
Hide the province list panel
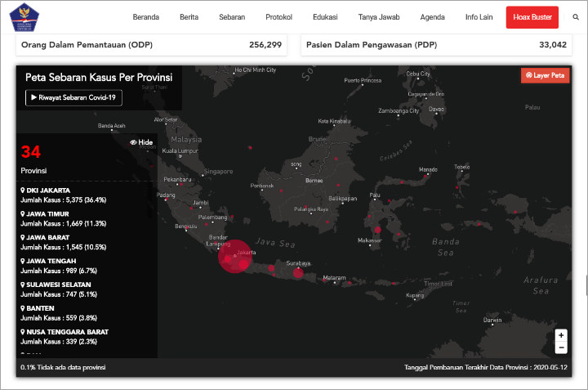(x=141, y=142)
